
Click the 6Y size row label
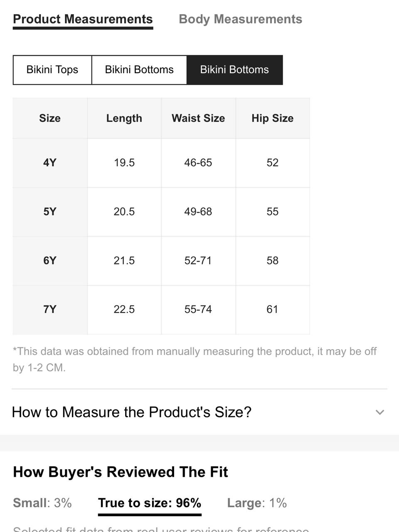tap(50, 261)
